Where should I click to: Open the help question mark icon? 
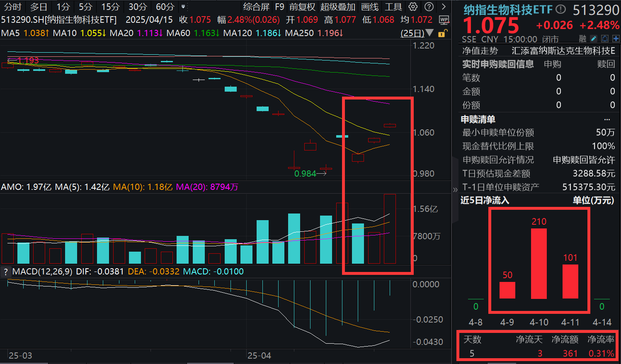point(428,7)
